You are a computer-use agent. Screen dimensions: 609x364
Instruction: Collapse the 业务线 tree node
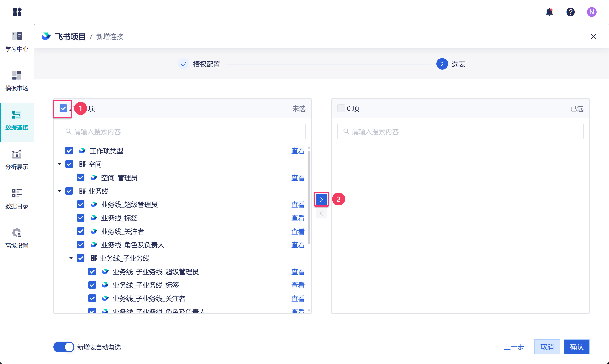click(60, 191)
